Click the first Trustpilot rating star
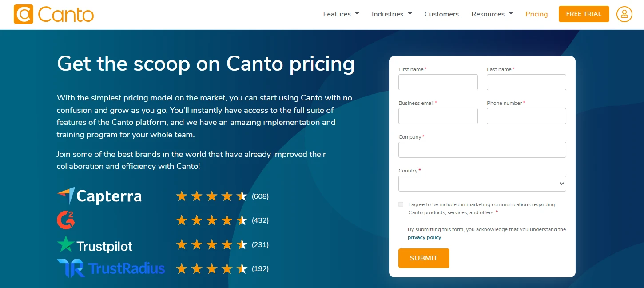Screen dimensions: 644x288 (x=182, y=244)
